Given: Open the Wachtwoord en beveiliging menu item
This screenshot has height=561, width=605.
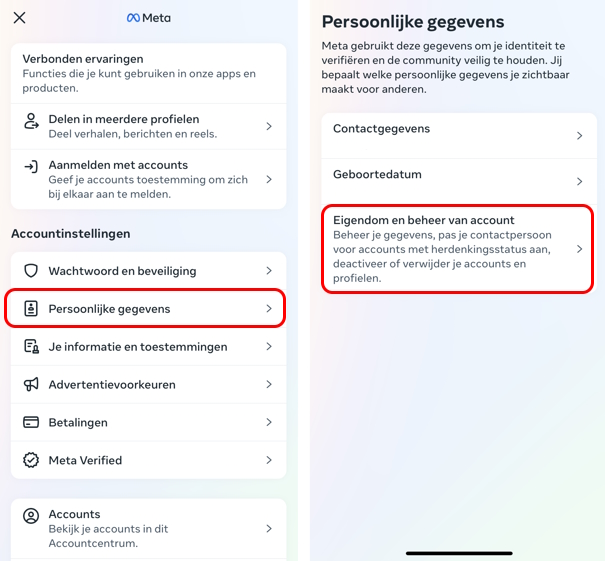Looking at the screenshot, I should coord(149,271).
